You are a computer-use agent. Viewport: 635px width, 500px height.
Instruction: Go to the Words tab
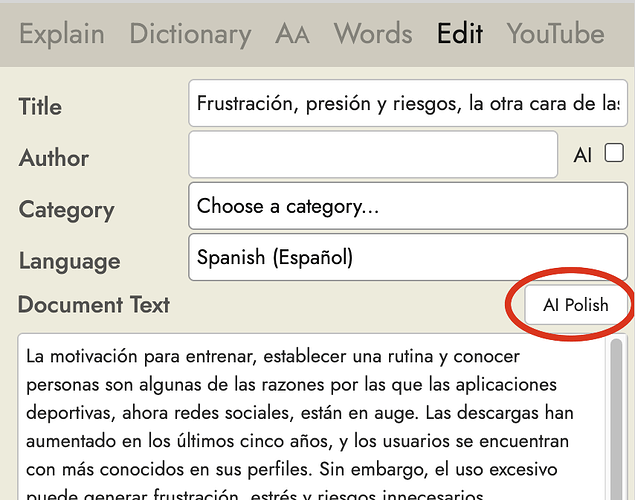(373, 34)
